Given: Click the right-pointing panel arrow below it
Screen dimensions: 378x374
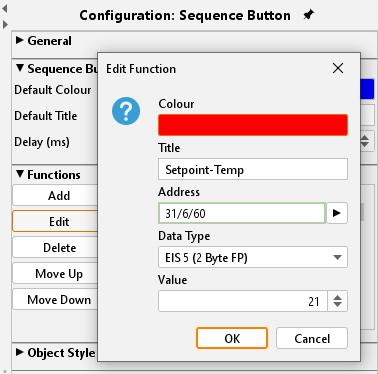Looking at the screenshot, I should [x=5, y=24].
